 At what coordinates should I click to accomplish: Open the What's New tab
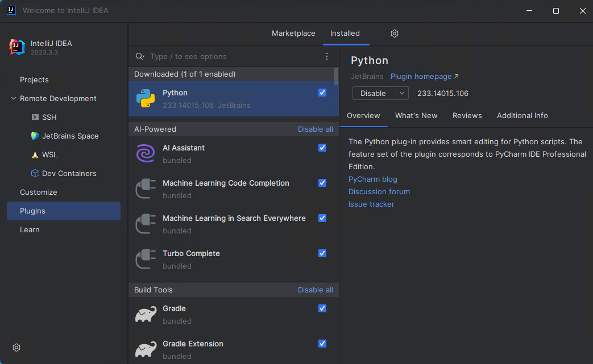click(416, 115)
